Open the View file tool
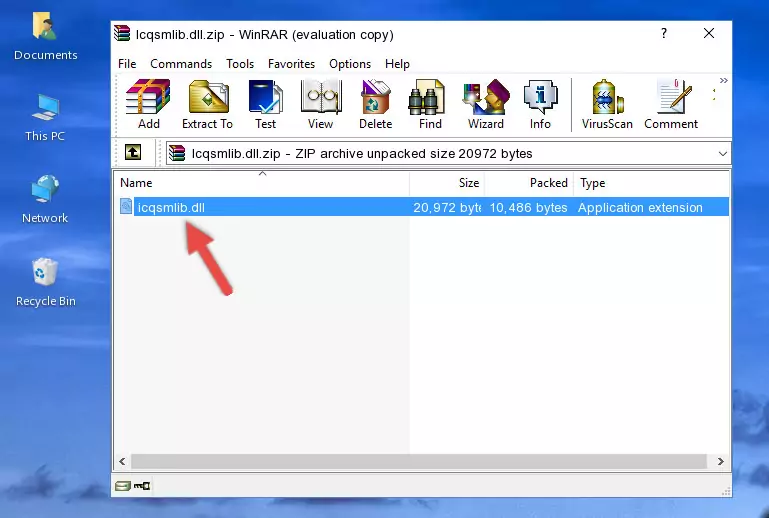 point(321,104)
